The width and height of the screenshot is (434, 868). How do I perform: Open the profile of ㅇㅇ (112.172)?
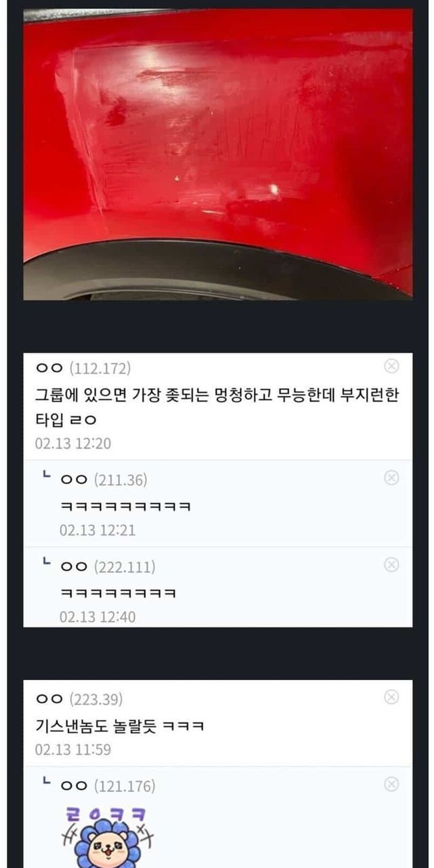(83, 368)
